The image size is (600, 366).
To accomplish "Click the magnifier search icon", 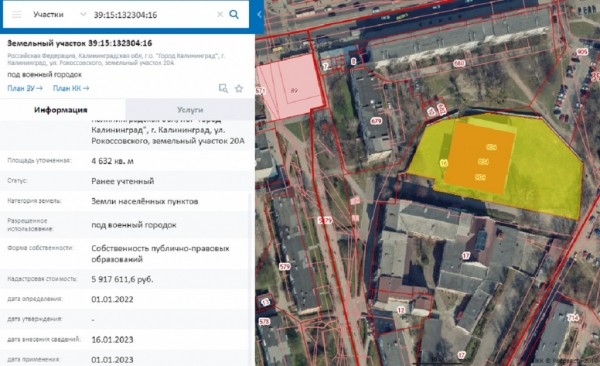I will pos(234,15).
